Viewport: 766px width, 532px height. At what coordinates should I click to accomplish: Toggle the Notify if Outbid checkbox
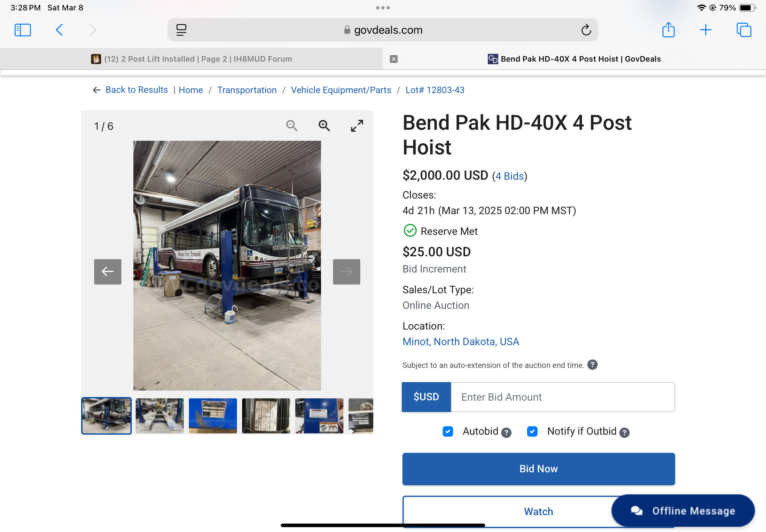tap(532, 431)
